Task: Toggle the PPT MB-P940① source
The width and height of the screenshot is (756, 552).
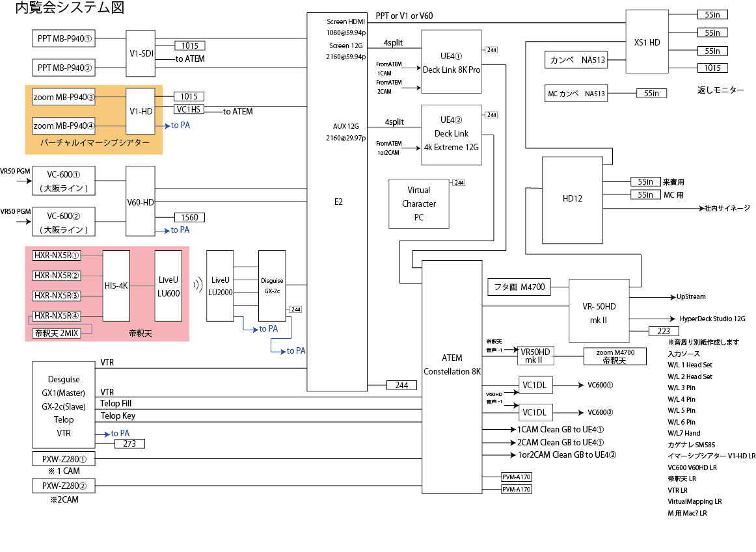Action: pos(62,38)
